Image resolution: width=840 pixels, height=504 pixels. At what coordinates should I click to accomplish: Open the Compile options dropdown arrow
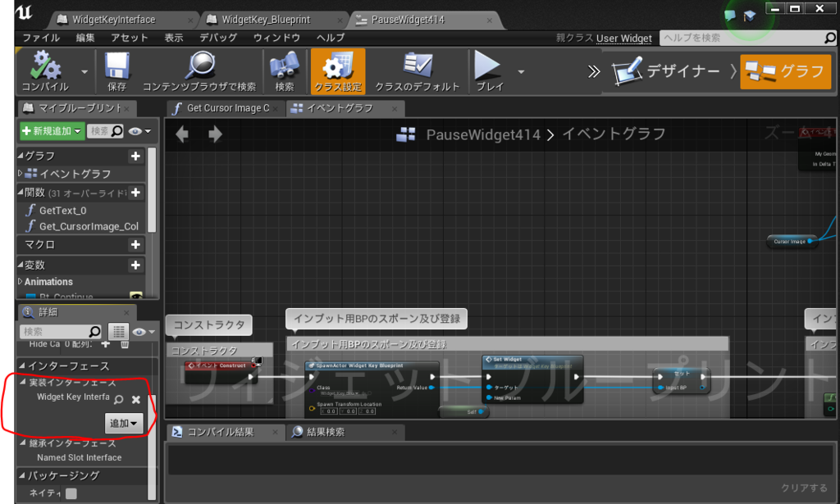pyautogui.click(x=84, y=71)
